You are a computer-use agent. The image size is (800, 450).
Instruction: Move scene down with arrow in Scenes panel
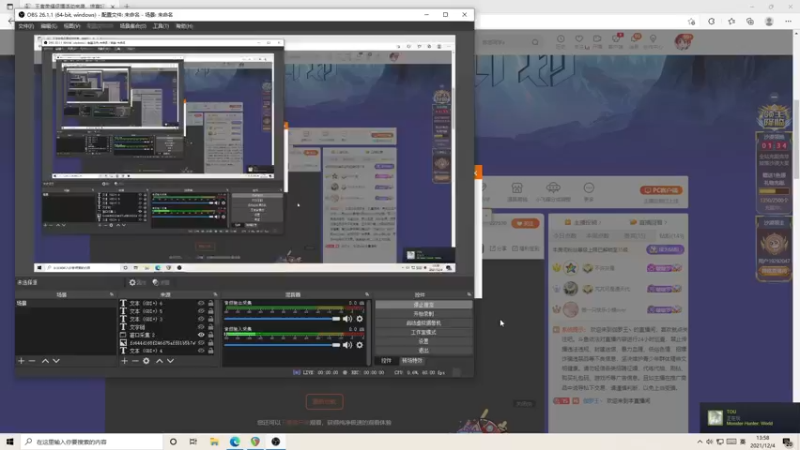pyautogui.click(x=56, y=361)
